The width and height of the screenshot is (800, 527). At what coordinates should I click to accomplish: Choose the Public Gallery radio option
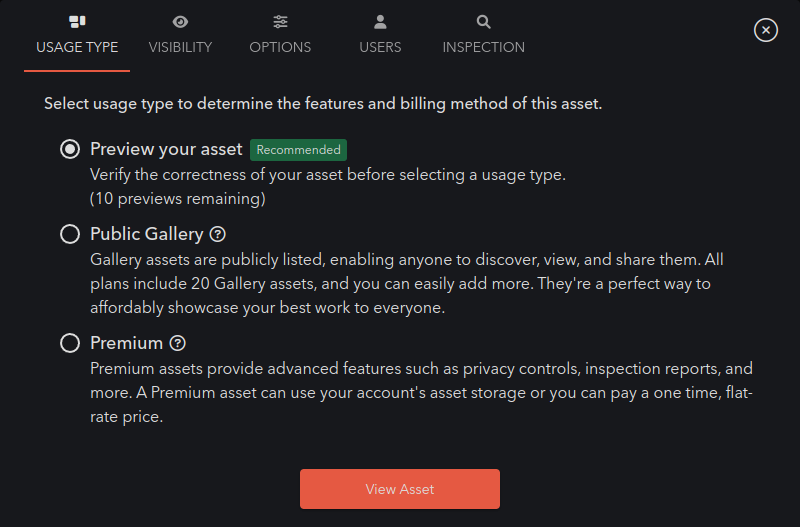[70, 234]
